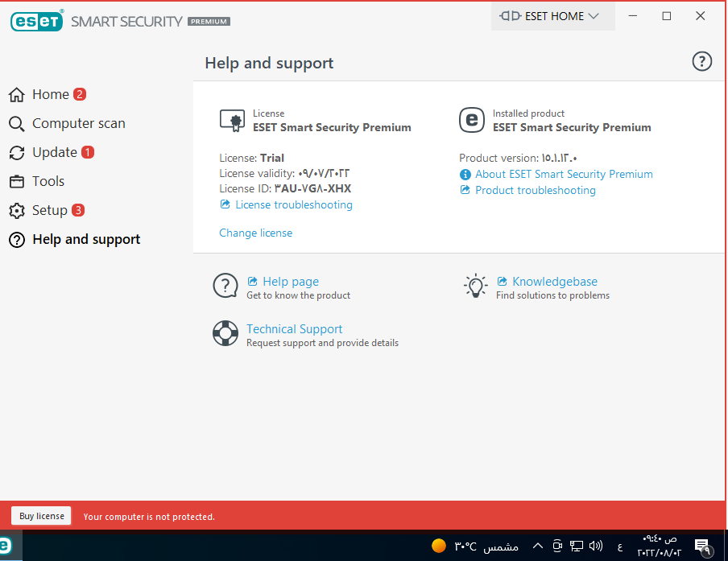Open the ESET HOME dropdown
The width and height of the screenshot is (728, 561).
(552, 16)
